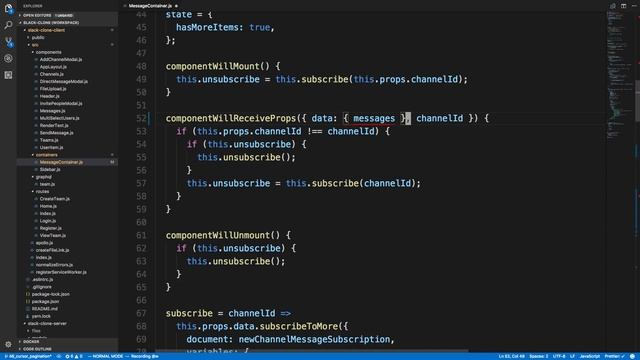The image size is (640, 360).
Task: Open team.js under graphql
Action: pos(47,184)
